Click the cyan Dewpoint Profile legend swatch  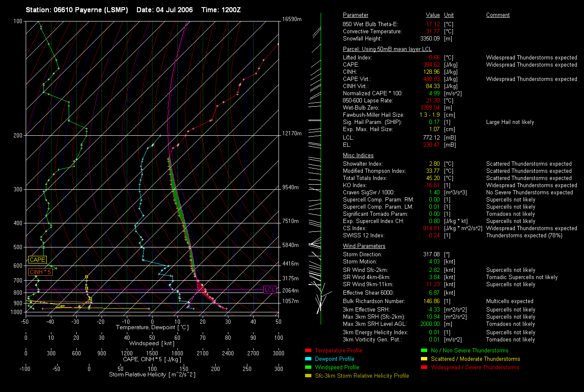(x=308, y=359)
